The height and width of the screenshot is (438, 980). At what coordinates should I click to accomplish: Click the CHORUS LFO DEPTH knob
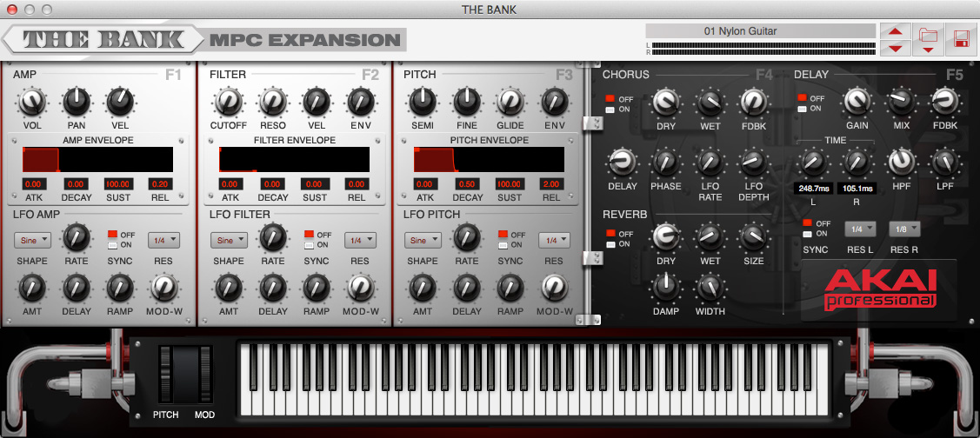click(754, 163)
